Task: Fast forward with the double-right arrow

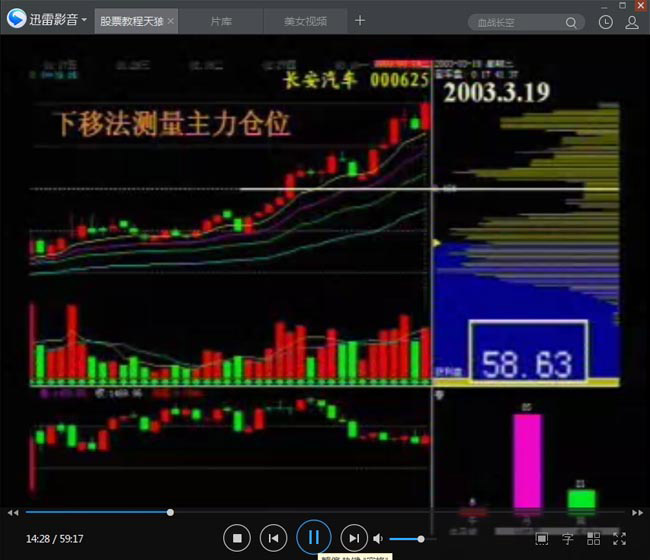Action: click(x=637, y=513)
